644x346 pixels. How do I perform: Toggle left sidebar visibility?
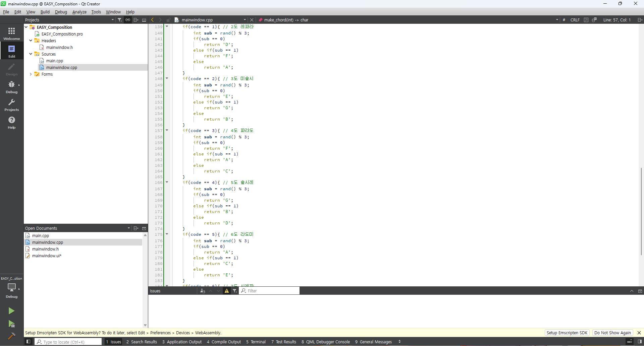[x=29, y=342]
